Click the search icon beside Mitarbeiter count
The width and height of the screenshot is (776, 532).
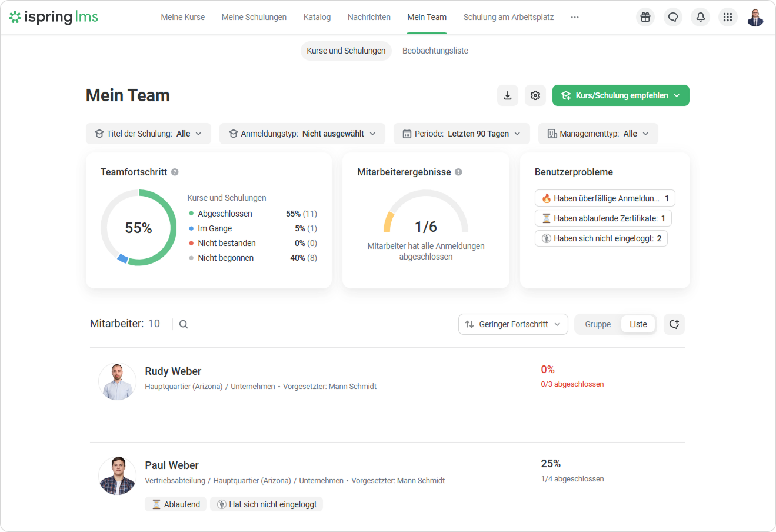tap(184, 324)
